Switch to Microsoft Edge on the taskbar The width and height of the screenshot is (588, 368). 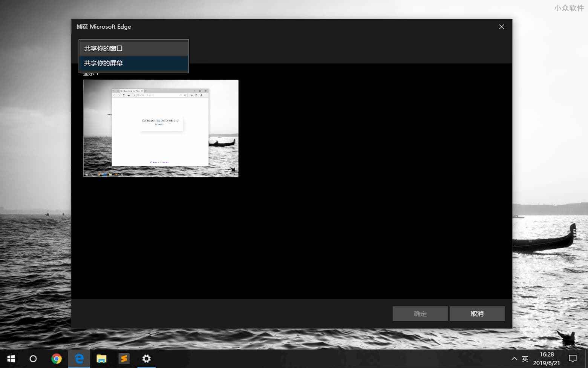pyautogui.click(x=79, y=359)
